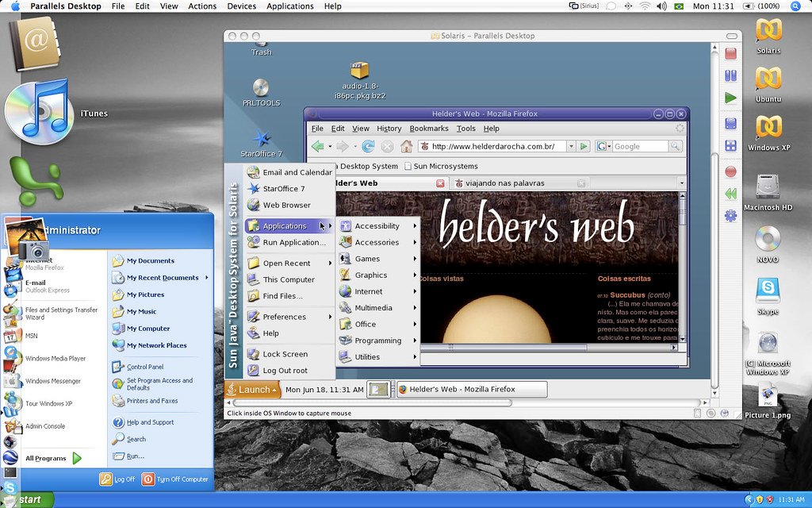Click the PRLTOOLS disc icon in Solaris
The image size is (812, 508).
(x=261, y=88)
